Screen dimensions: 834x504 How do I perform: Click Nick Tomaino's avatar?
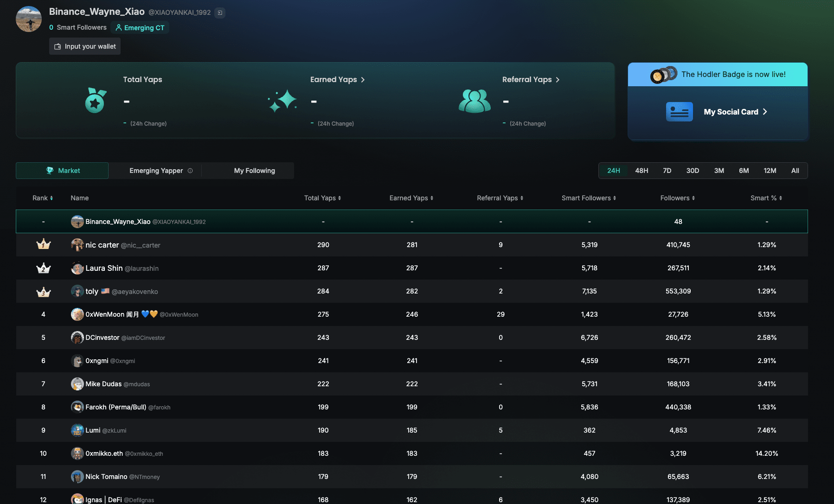(77, 477)
